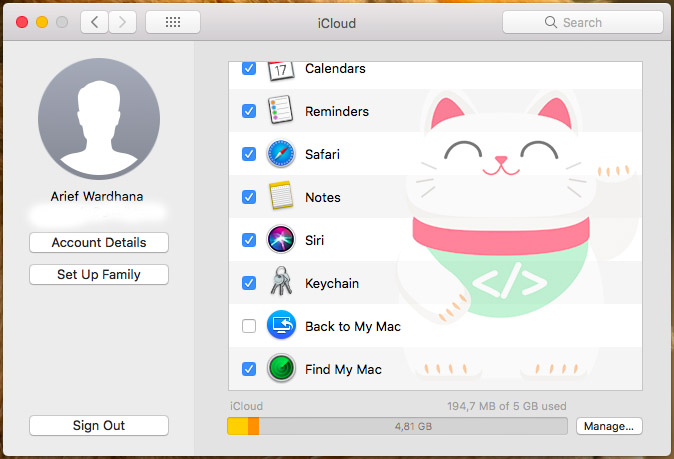Click the Notes notepad icon
The image size is (674, 459).
click(x=281, y=196)
